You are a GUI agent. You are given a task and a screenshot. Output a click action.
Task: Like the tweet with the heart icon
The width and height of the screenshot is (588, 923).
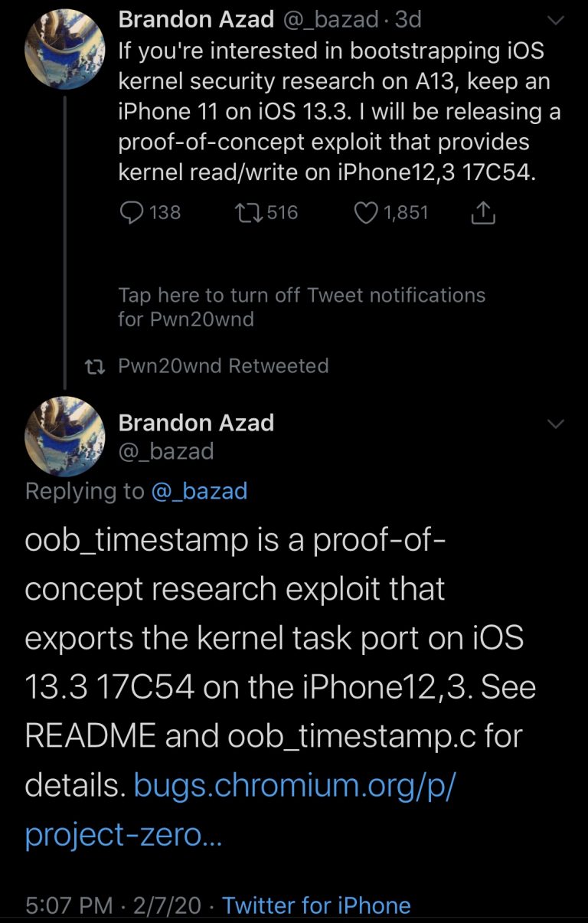pos(367,212)
